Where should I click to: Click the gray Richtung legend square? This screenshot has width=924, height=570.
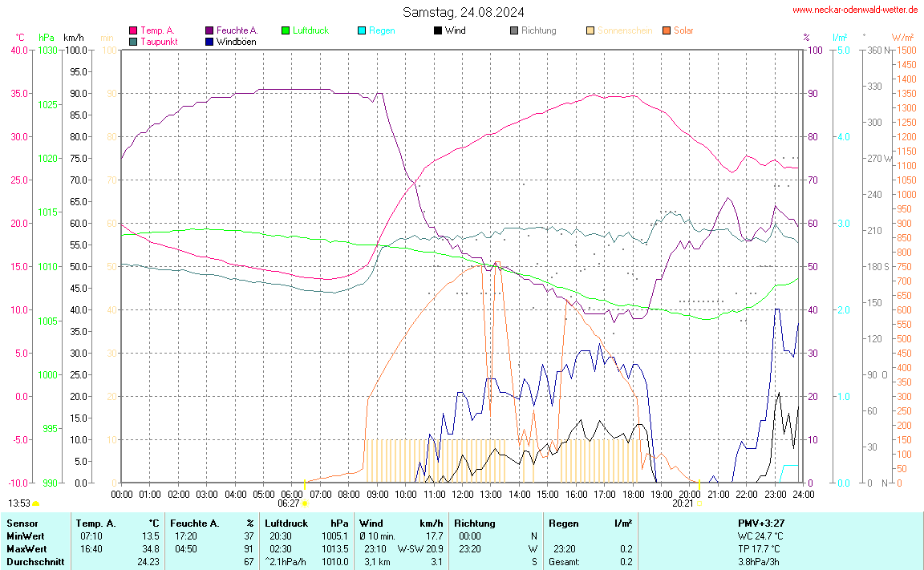coord(514,30)
